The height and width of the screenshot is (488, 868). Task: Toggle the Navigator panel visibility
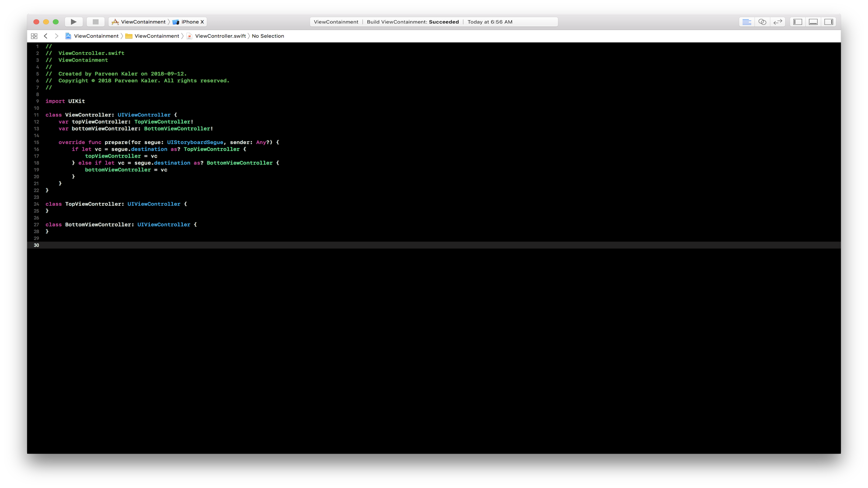tap(797, 22)
